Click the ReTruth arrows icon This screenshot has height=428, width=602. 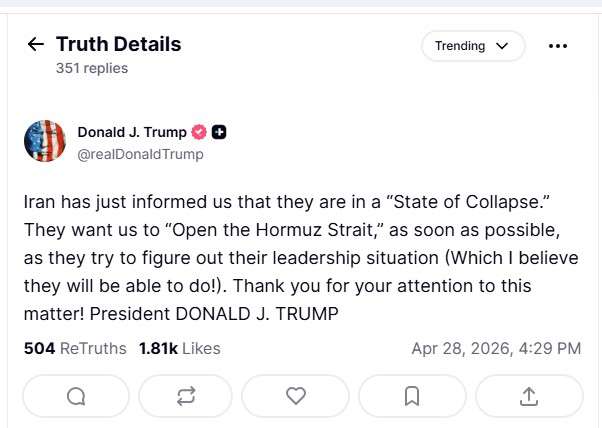point(186,396)
